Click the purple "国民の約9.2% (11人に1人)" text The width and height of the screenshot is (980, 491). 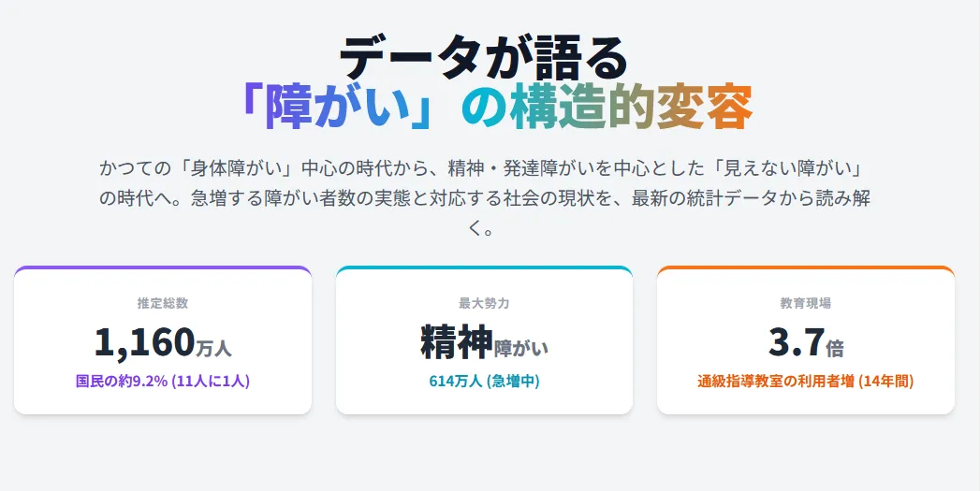pos(163,381)
